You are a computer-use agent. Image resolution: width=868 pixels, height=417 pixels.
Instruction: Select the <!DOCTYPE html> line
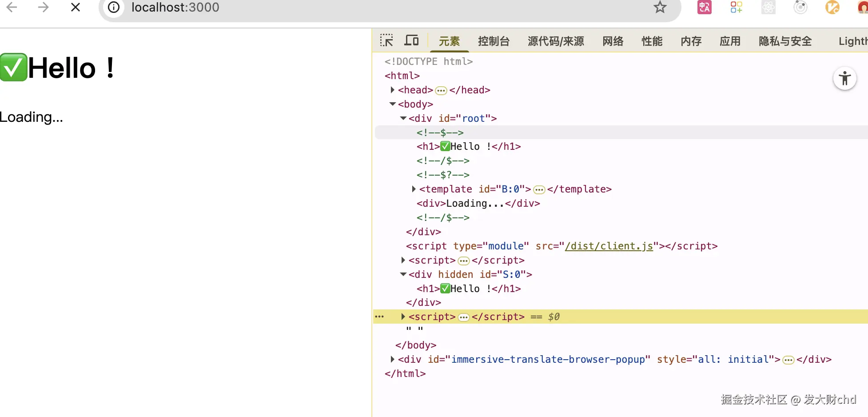click(x=429, y=61)
